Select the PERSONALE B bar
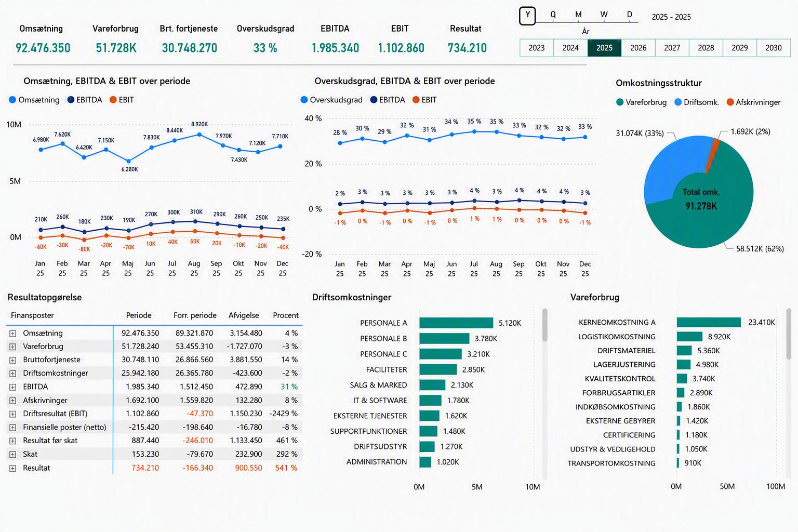The width and height of the screenshot is (798, 532). click(x=444, y=339)
